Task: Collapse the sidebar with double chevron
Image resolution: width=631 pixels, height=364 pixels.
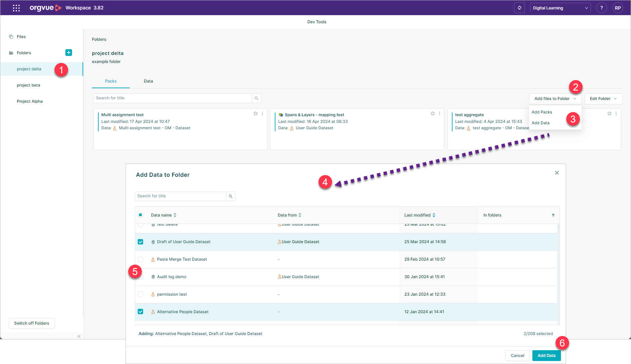Action: point(79,336)
